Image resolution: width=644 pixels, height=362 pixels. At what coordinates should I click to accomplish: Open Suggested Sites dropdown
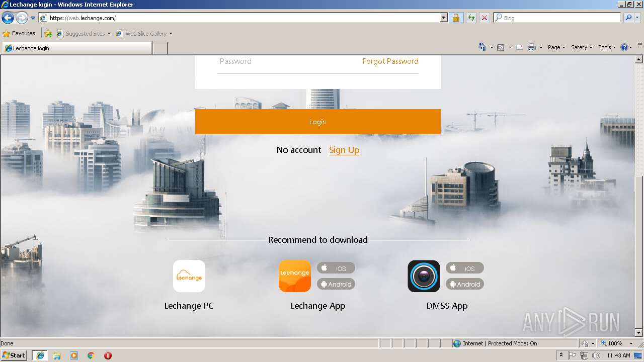point(84,34)
